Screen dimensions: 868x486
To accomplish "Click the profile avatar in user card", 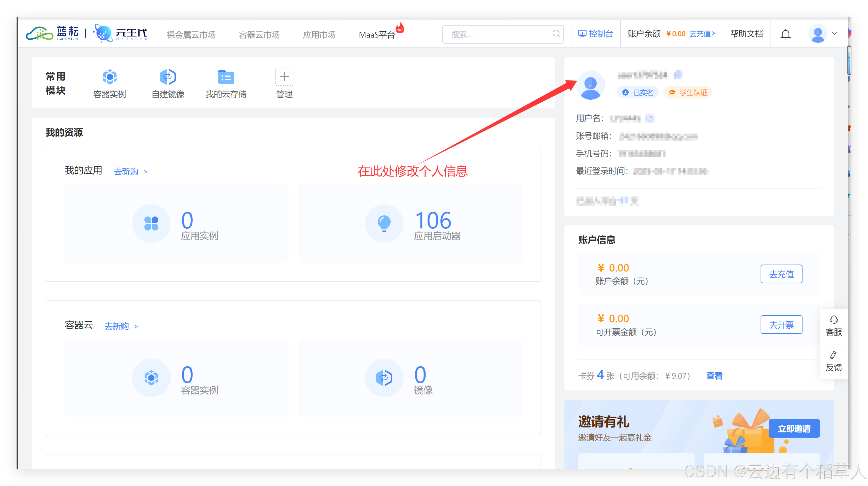I will pos(590,85).
